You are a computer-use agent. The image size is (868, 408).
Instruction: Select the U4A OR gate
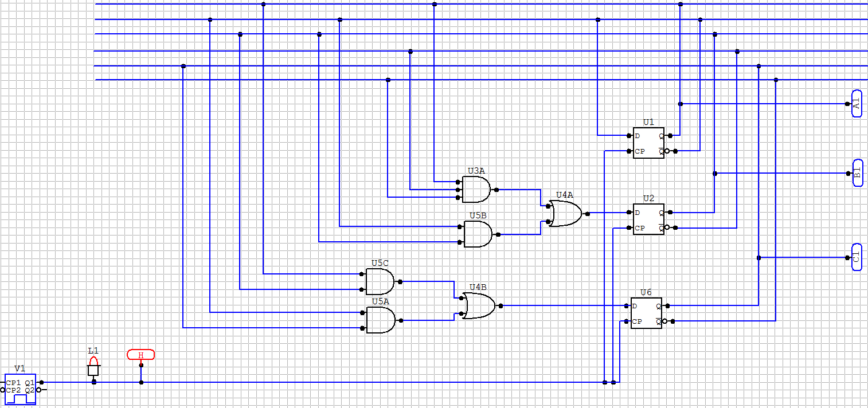[565, 213]
